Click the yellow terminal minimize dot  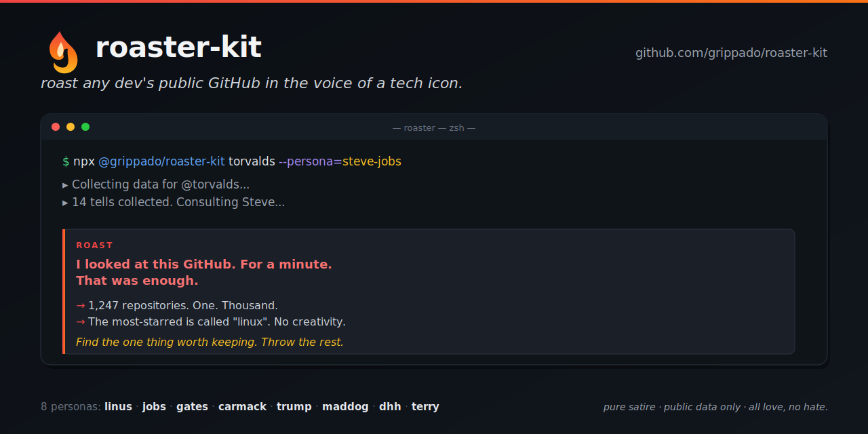coord(71,127)
